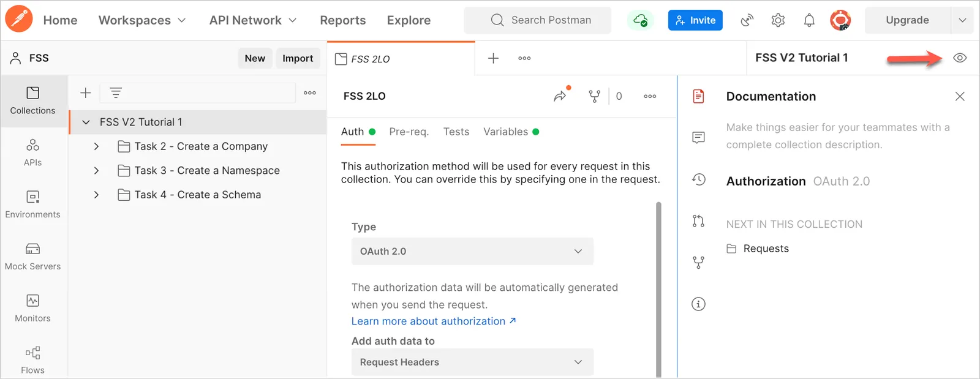This screenshot has height=379, width=980.
Task: Switch to the Pre-req. tab
Action: (409, 132)
